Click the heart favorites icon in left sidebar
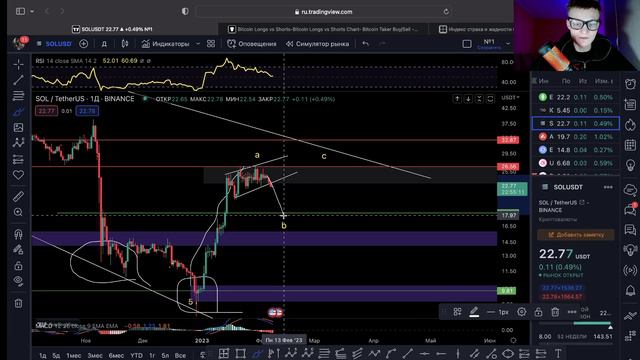 18,175
